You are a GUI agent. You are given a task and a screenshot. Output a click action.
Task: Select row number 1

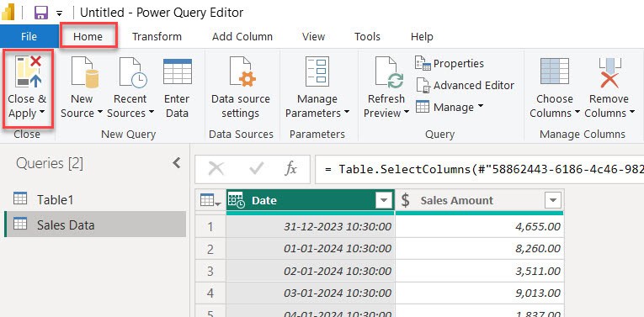(x=210, y=226)
